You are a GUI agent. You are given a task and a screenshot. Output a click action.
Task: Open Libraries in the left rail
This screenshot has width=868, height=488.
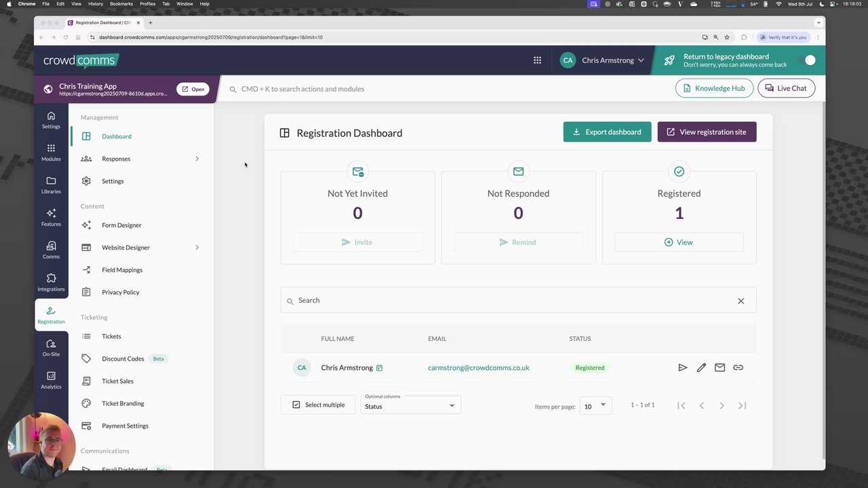[51, 185]
